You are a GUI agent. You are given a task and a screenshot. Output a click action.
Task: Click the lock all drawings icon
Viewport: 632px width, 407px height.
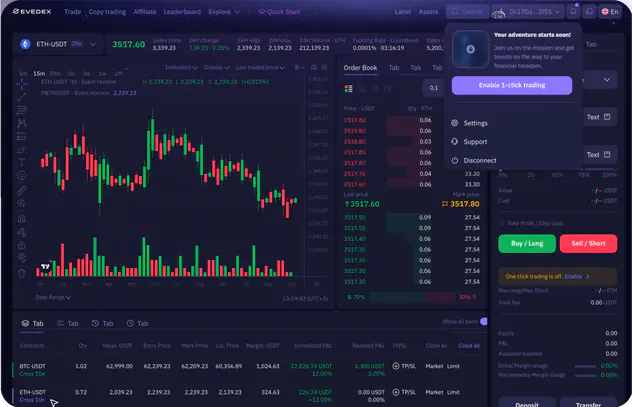22,245
